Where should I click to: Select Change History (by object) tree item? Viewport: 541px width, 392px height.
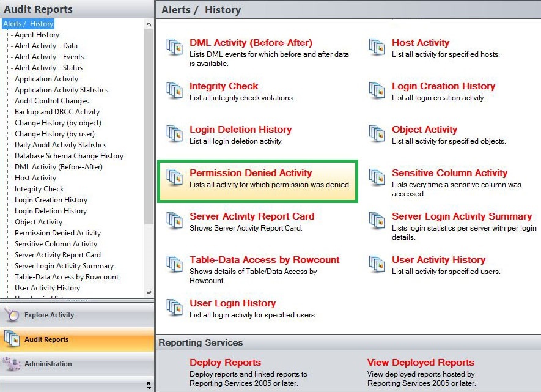tap(58, 123)
